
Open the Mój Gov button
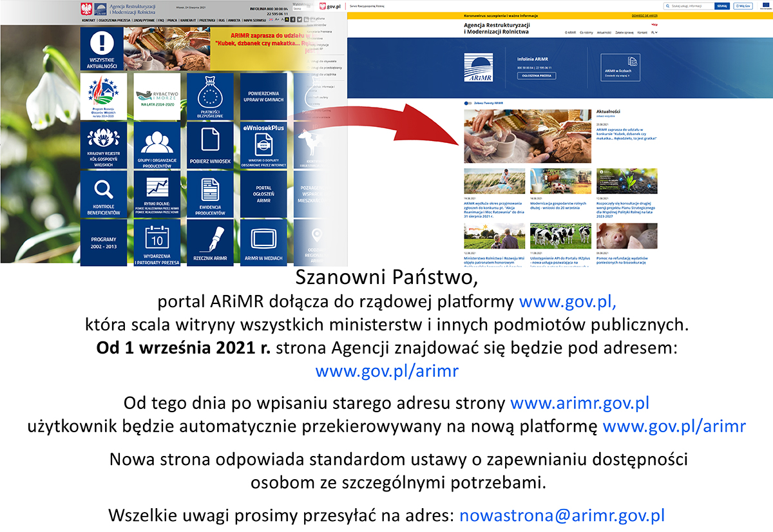click(743, 6)
